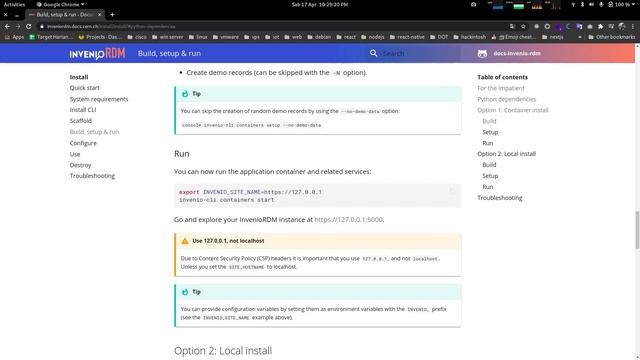The image size is (640, 360).
Task: Open the docs-invenio-rdm GitHub repository icon
Action: pyautogui.click(x=482, y=53)
